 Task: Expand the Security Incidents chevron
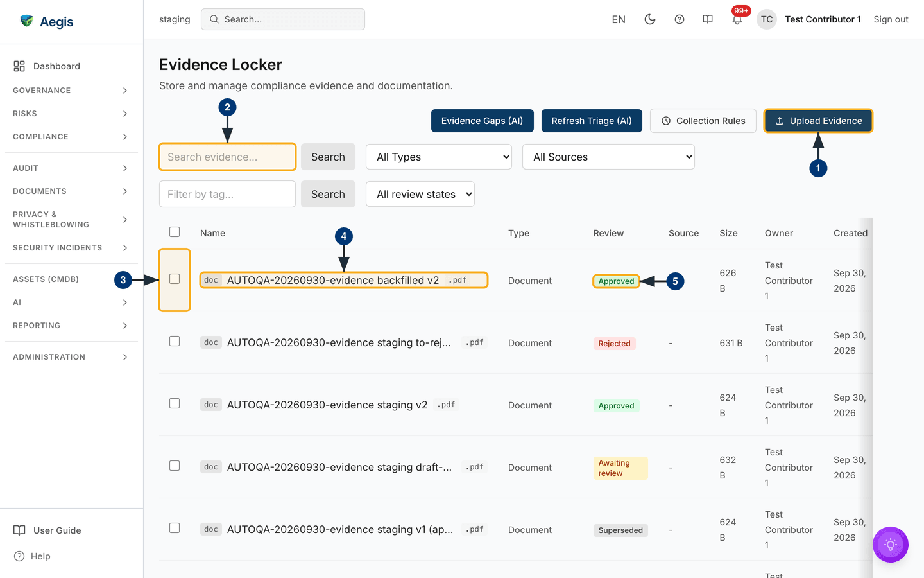point(125,248)
